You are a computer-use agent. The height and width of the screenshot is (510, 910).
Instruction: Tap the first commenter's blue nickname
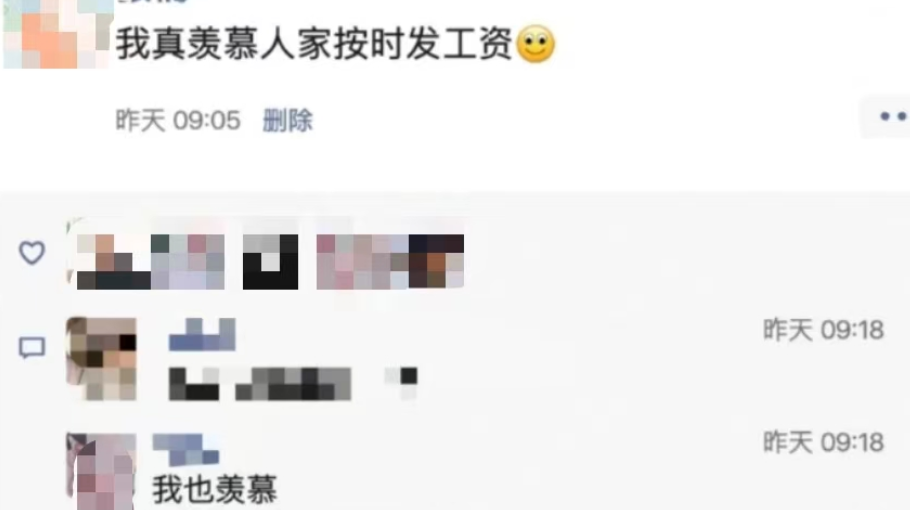tap(202, 335)
